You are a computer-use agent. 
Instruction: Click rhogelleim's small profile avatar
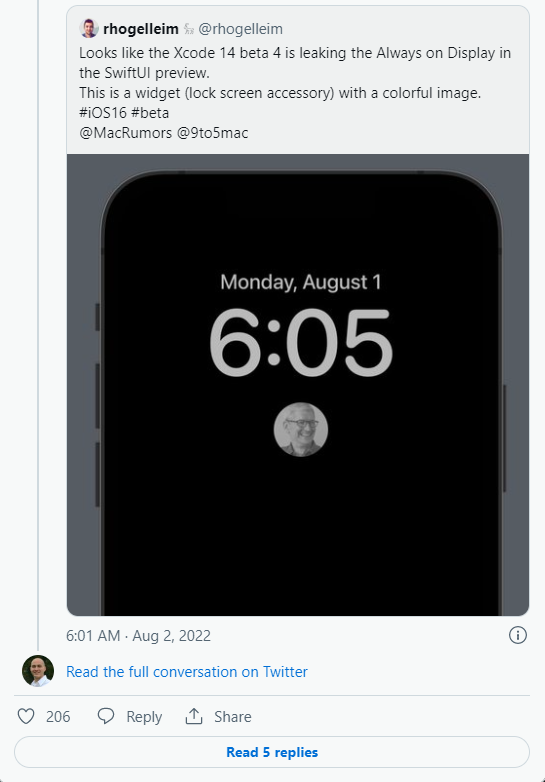point(89,28)
